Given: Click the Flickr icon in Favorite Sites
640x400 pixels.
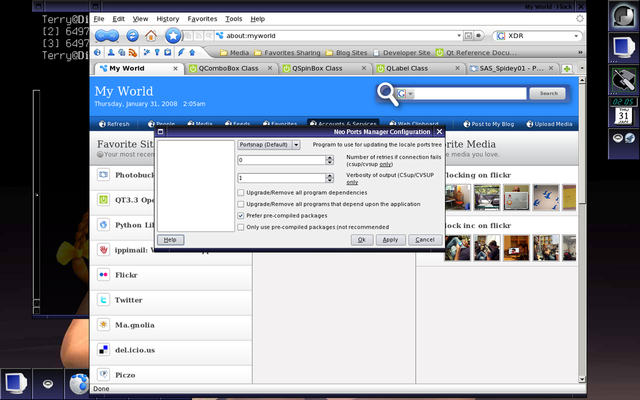Looking at the screenshot, I should [x=104, y=275].
